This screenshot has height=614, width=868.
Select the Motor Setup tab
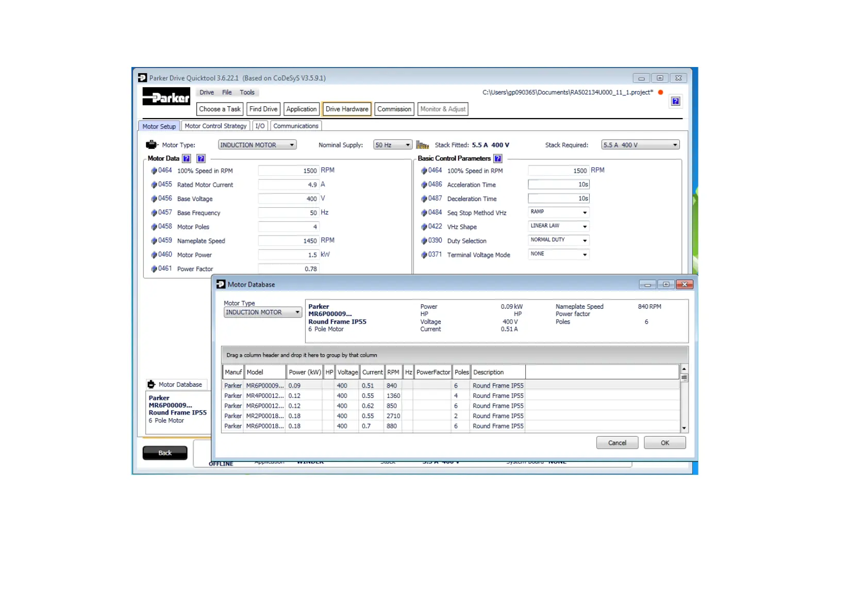(159, 126)
